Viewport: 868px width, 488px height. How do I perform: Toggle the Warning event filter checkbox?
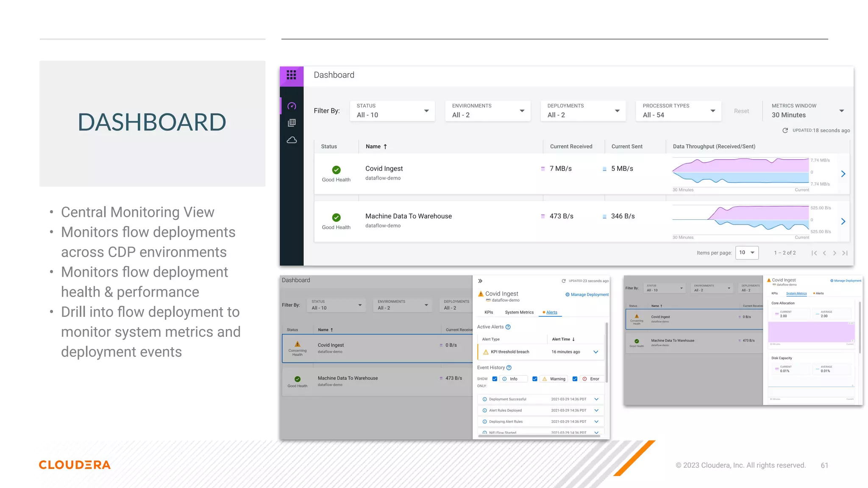coord(535,379)
